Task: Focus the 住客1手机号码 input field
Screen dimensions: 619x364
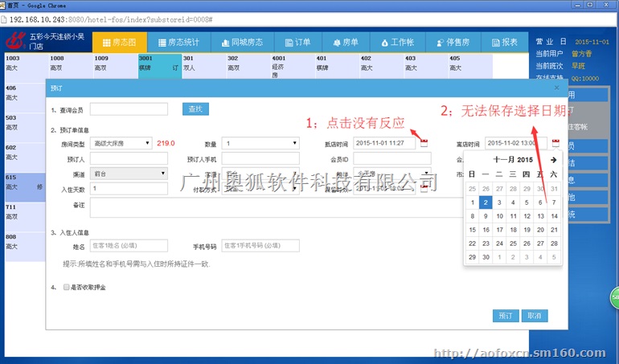Action: pyautogui.click(x=260, y=246)
